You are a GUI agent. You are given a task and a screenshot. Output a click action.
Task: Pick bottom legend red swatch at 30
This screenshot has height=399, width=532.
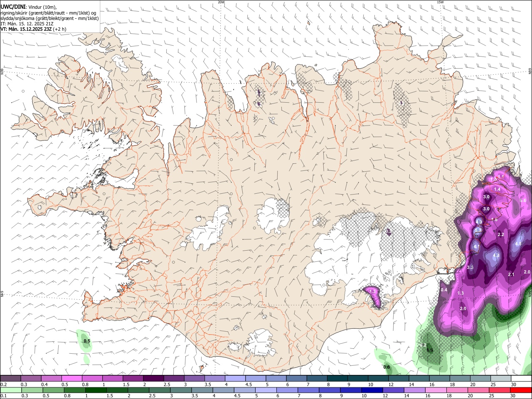[x=521, y=390]
